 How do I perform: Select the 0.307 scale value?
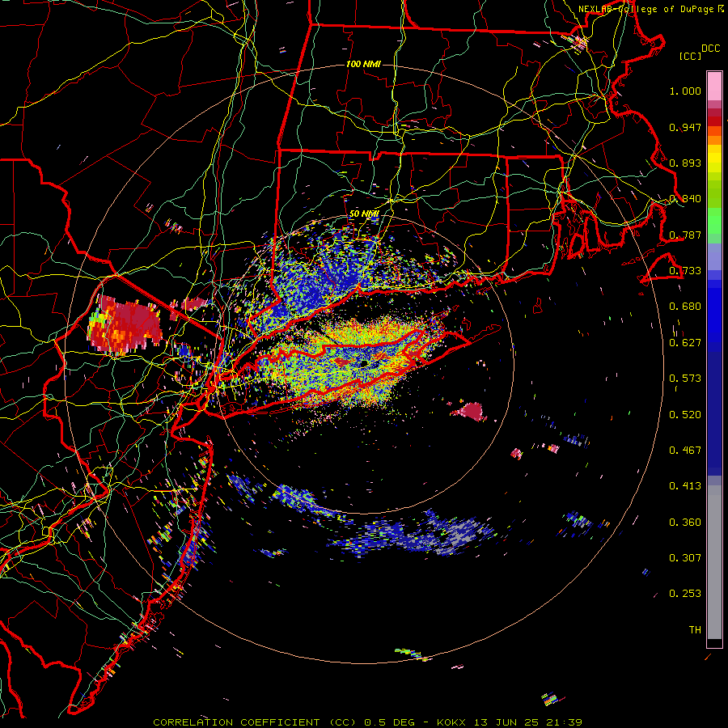point(685,558)
